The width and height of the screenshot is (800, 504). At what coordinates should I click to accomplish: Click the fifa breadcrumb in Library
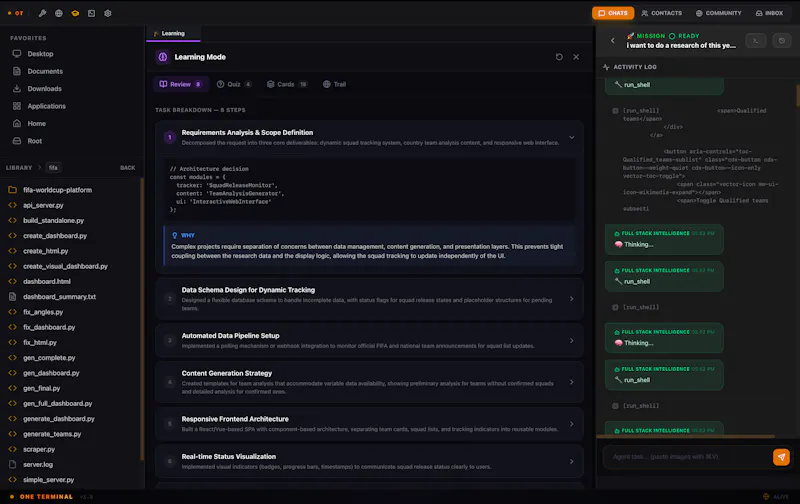click(x=53, y=167)
